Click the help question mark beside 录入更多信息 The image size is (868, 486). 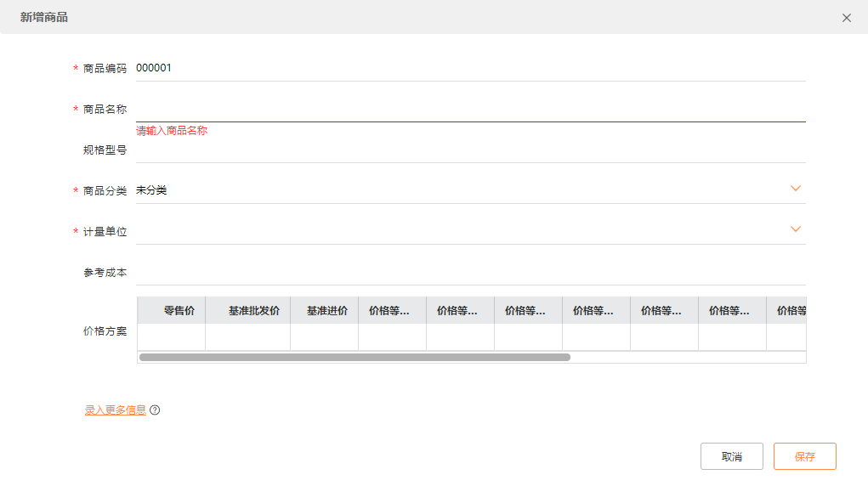point(155,410)
